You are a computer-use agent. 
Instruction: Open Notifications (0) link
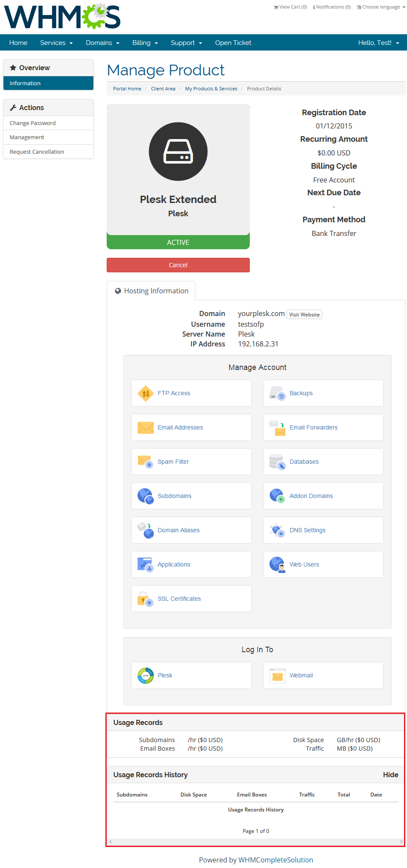(x=332, y=7)
